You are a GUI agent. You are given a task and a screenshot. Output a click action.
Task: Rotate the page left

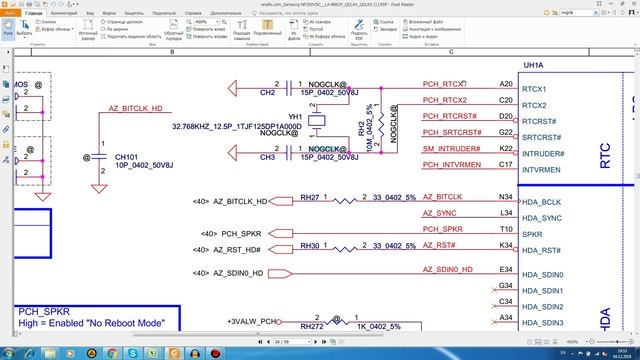click(x=206, y=29)
